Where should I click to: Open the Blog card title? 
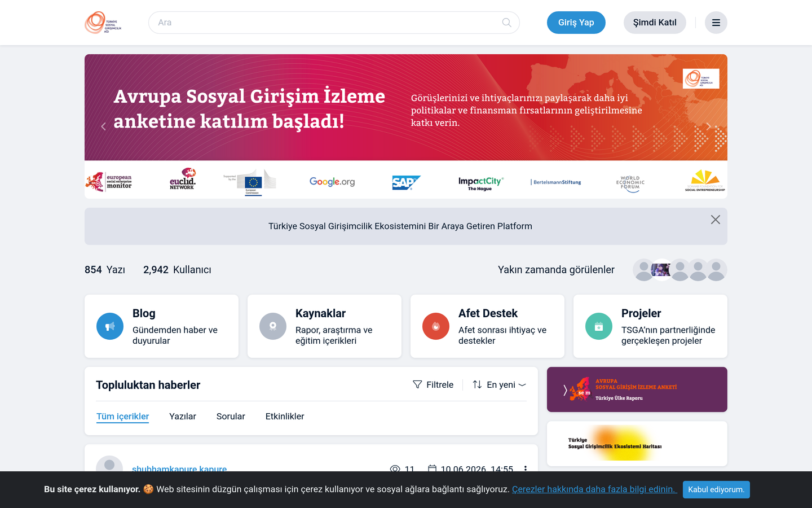[144, 313]
